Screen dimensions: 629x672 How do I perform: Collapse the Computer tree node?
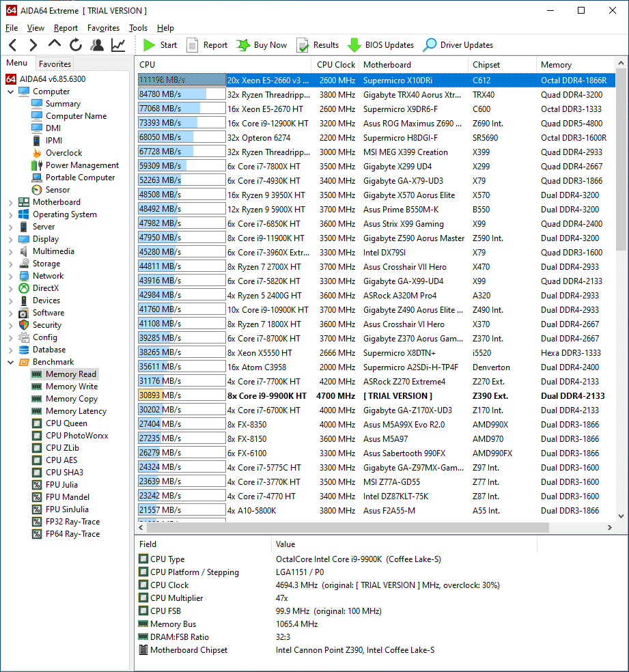(11, 92)
